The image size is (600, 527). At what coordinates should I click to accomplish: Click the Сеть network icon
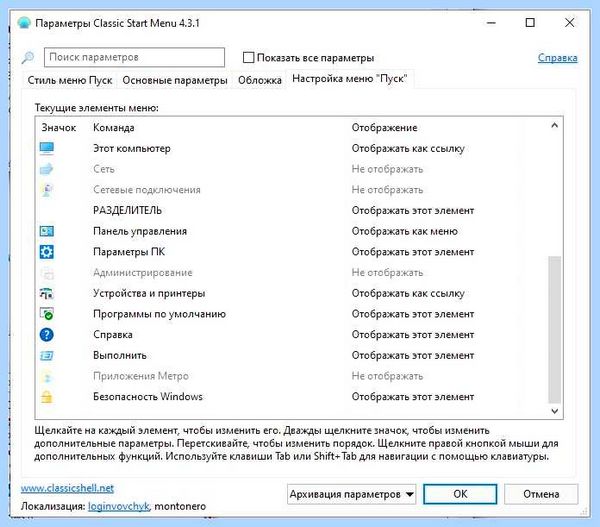click(x=47, y=169)
